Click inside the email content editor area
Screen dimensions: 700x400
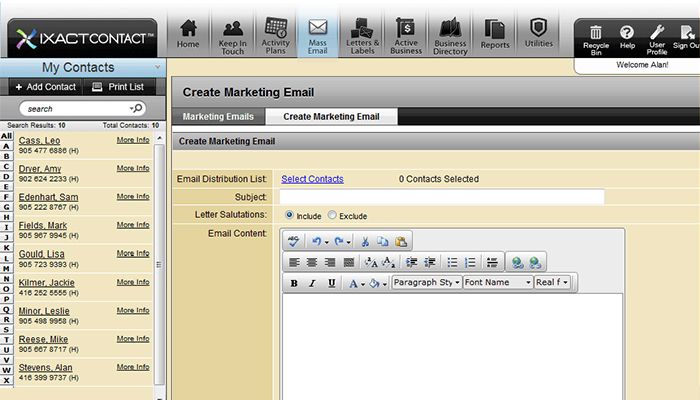tap(452, 346)
